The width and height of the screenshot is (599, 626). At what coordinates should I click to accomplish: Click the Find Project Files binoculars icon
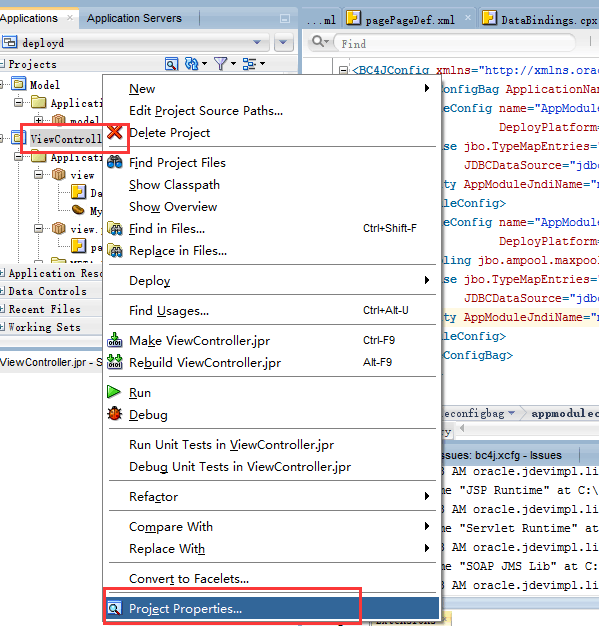coord(115,162)
